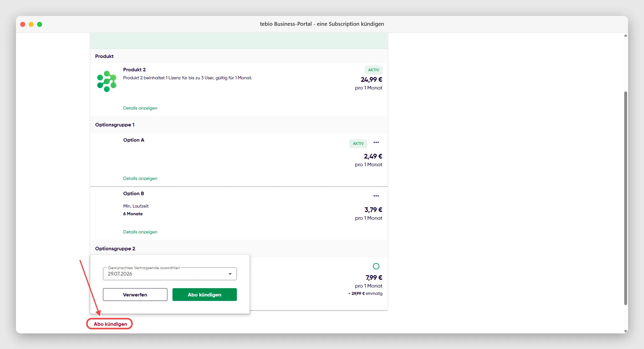Close the window with red button
The width and height of the screenshot is (644, 349).
23,24
